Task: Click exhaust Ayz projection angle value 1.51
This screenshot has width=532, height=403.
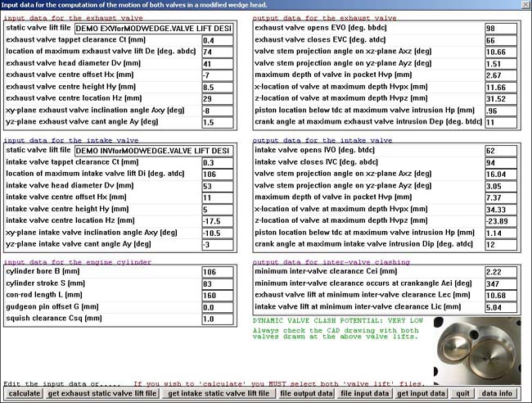Action: click(x=501, y=64)
